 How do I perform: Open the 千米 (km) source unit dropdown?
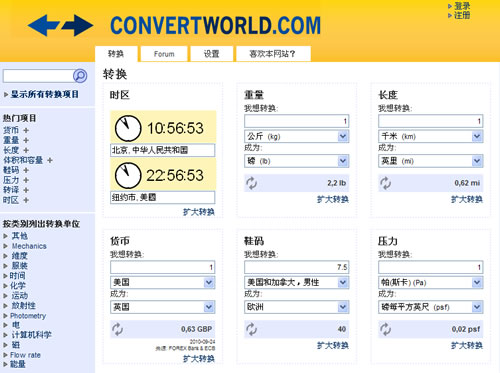click(431, 136)
